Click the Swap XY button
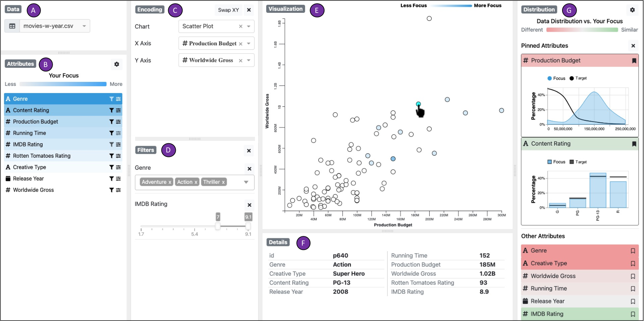 tap(228, 10)
